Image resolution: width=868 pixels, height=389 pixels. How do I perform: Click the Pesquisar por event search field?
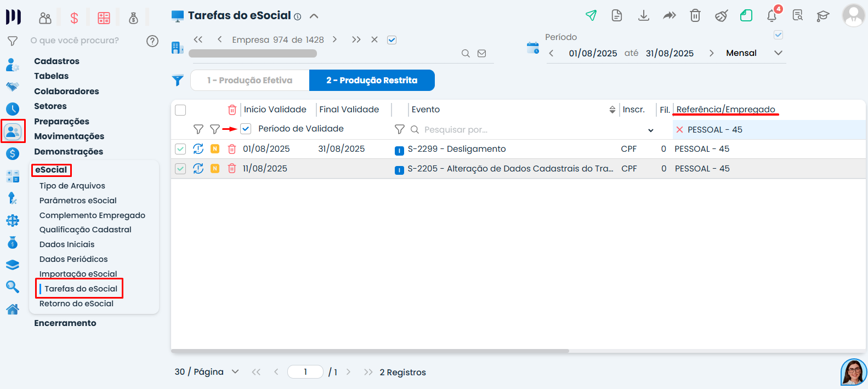point(532,130)
